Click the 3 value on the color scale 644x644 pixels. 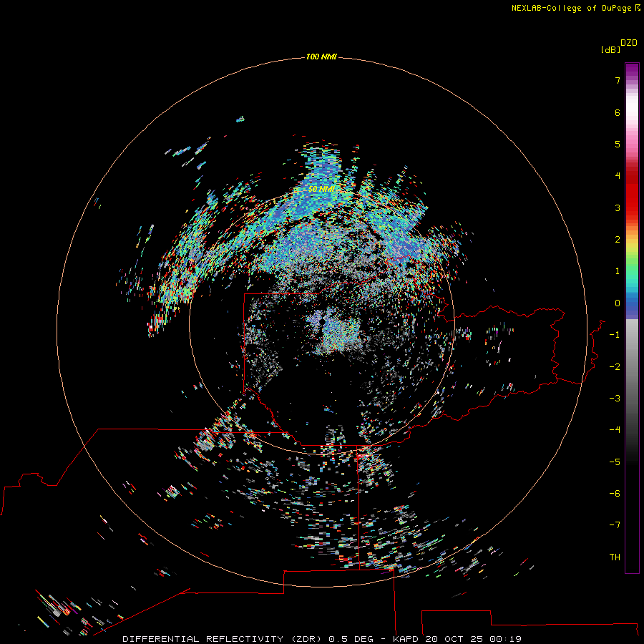(618, 208)
